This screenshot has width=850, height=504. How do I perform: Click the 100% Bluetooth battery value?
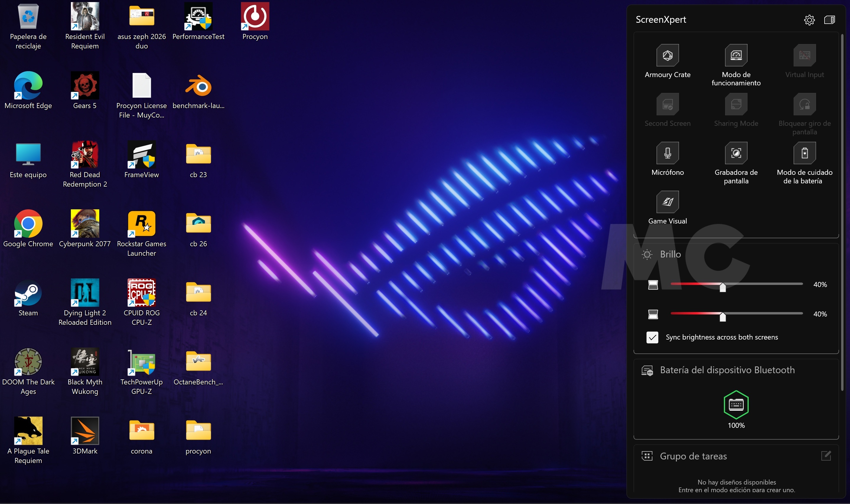pos(736,425)
